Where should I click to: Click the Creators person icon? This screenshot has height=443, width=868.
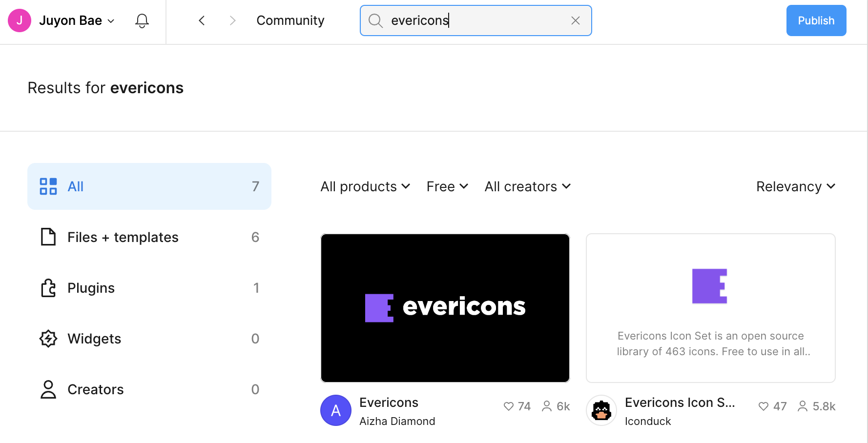point(48,389)
